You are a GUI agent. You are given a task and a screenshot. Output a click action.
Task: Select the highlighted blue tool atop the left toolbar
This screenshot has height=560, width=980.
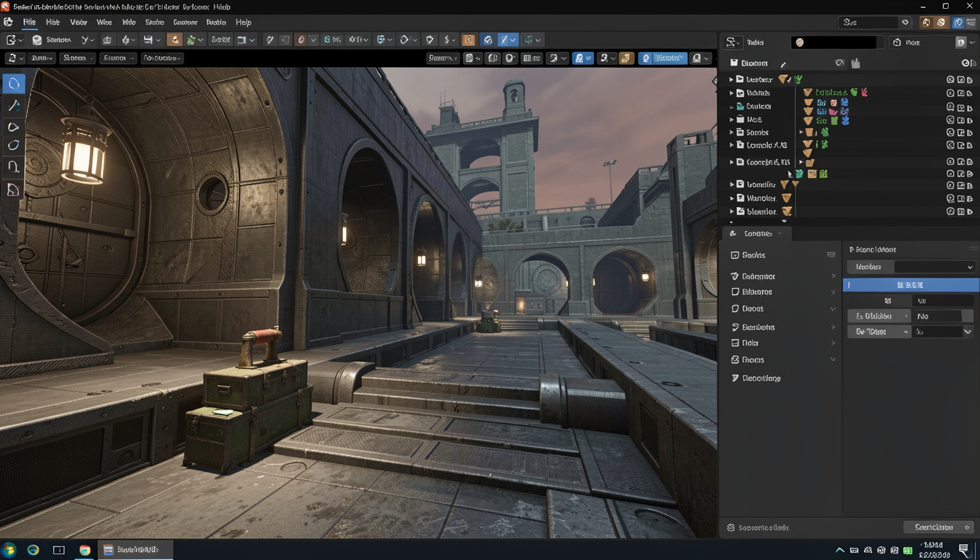click(14, 84)
